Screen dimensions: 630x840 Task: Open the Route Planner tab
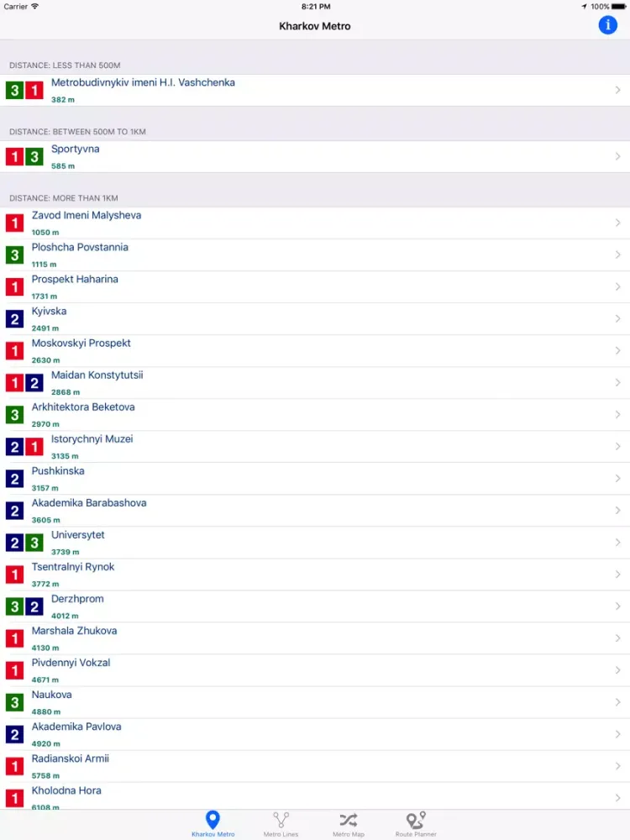tap(416, 823)
